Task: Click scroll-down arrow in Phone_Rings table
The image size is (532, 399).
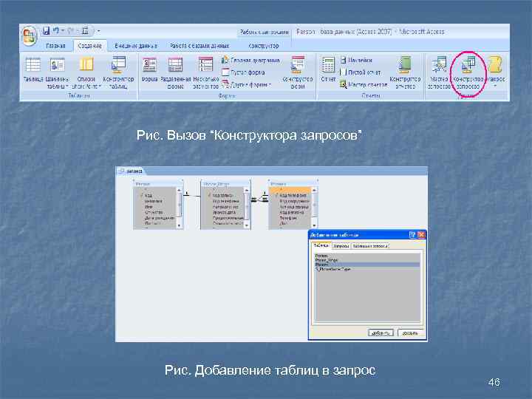Action: [x=247, y=225]
